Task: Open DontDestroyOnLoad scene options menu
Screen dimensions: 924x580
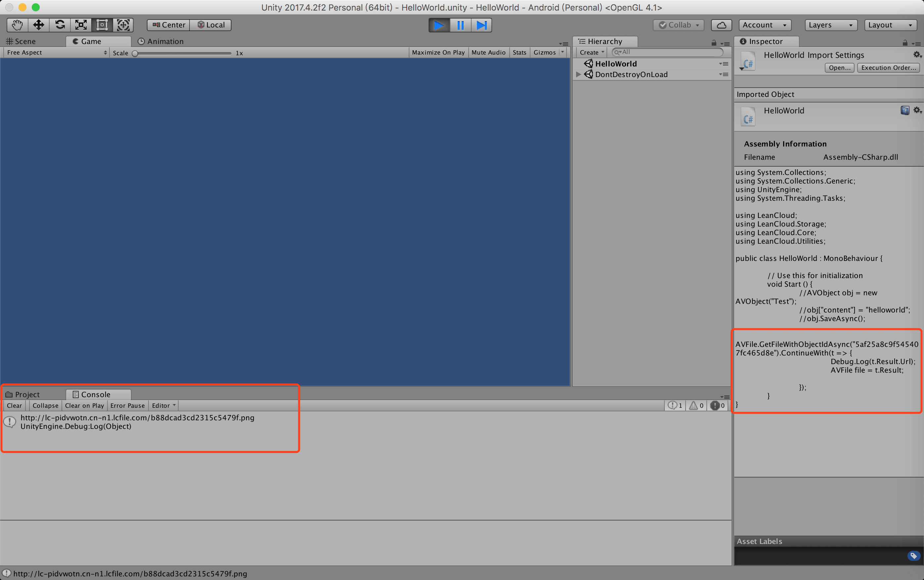Action: (x=724, y=74)
